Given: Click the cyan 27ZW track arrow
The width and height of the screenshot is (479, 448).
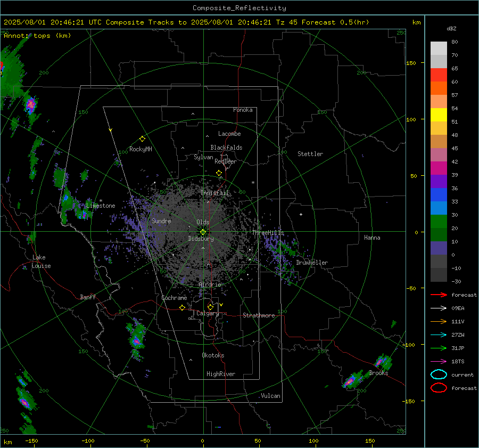Looking at the screenshot, I should [439, 335].
